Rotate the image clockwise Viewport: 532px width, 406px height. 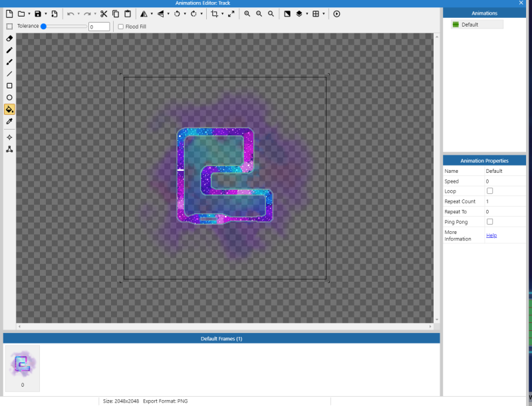[194, 14]
